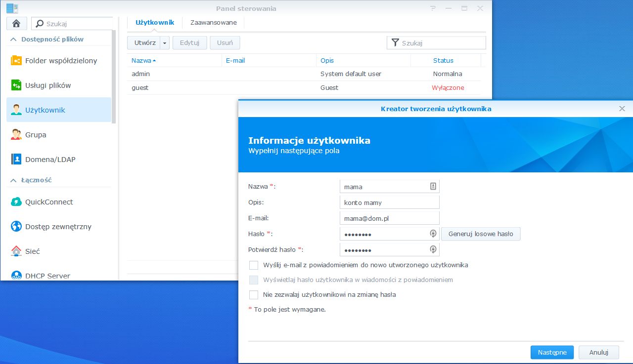Click the Sieć house icon
Screen dimensions: 633x364
pos(16,251)
